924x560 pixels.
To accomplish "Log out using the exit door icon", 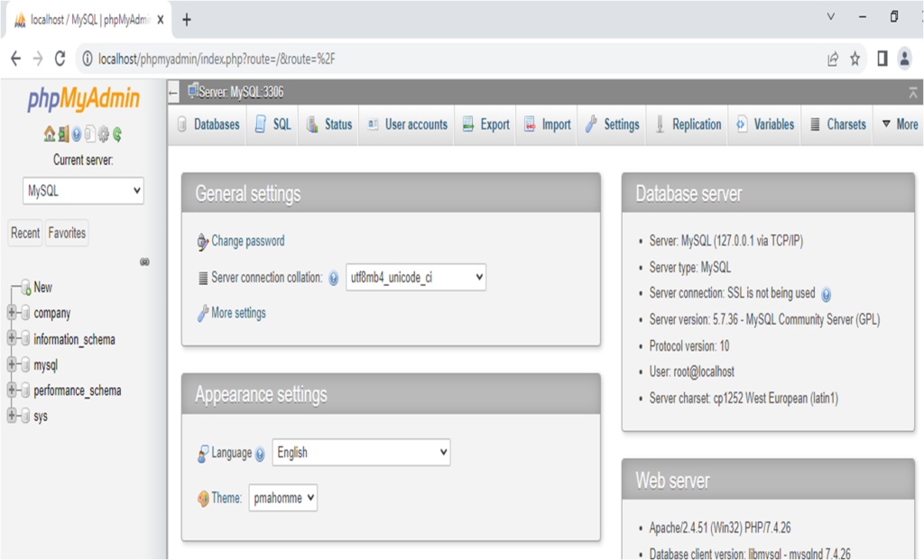I will [63, 133].
